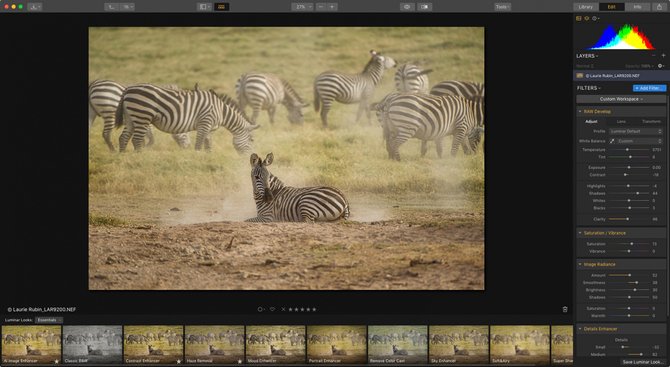
Task: Set the circle color label below the image
Action: 260,309
